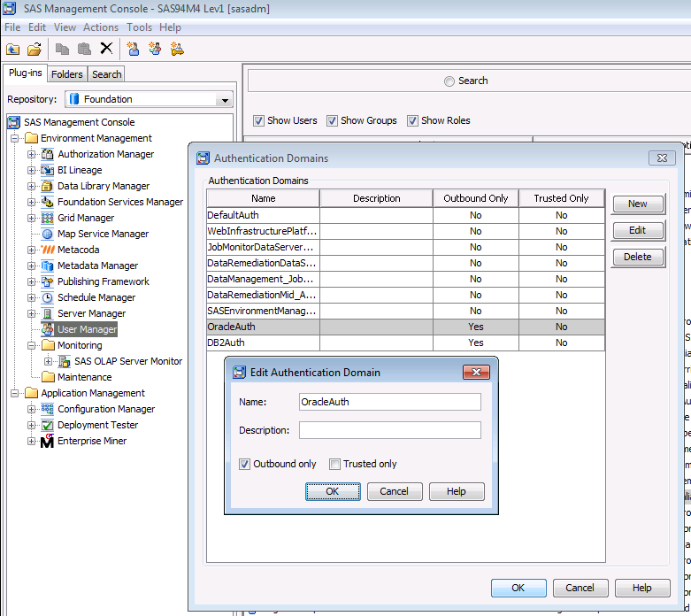Viewport: 691px width, 616px height.
Task: Toggle the Outbound only checkbox
Action: click(x=245, y=464)
